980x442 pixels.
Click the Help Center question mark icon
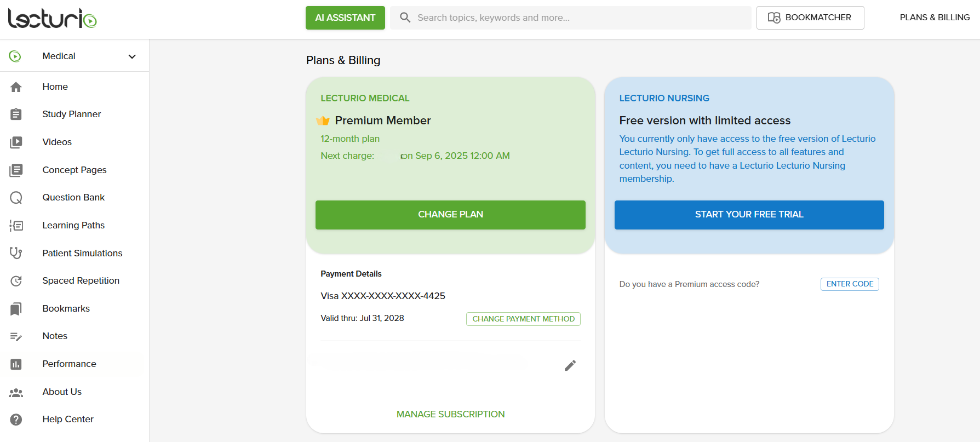[x=16, y=420]
